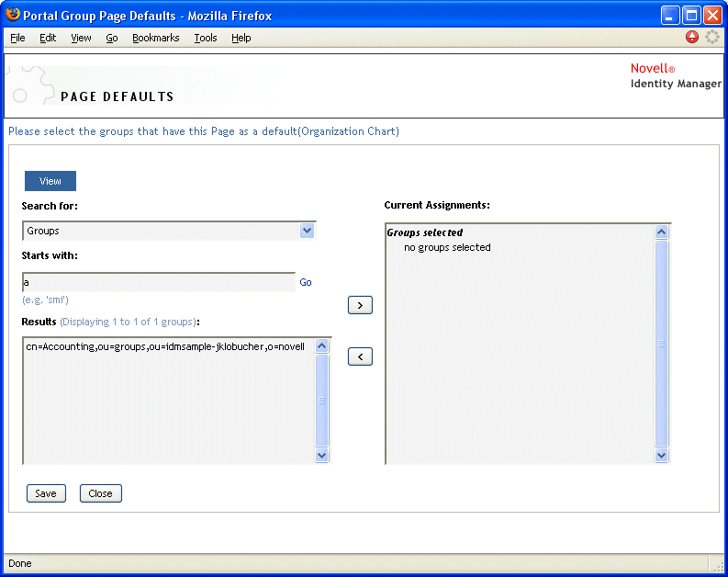
Task: Click Current Assignments scroll up arrow
Action: 662,232
